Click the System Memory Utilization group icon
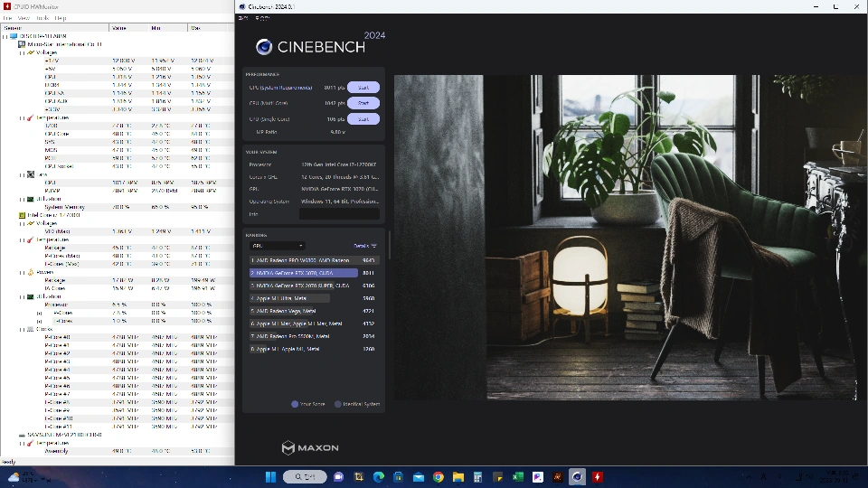868x488 pixels. point(31,199)
